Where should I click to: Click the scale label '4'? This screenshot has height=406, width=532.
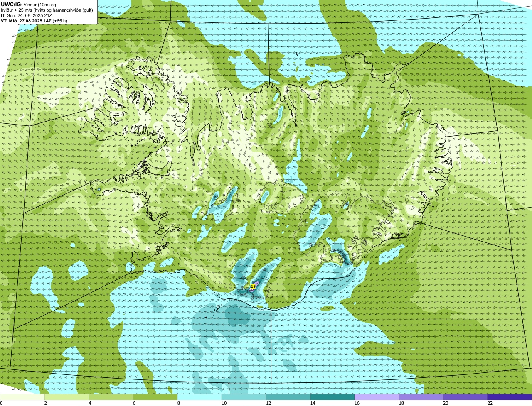(x=90, y=403)
